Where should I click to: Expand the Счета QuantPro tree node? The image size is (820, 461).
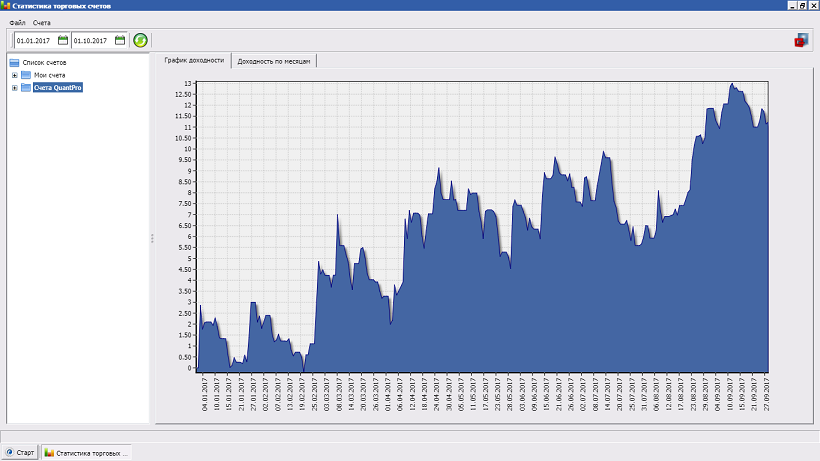point(14,87)
